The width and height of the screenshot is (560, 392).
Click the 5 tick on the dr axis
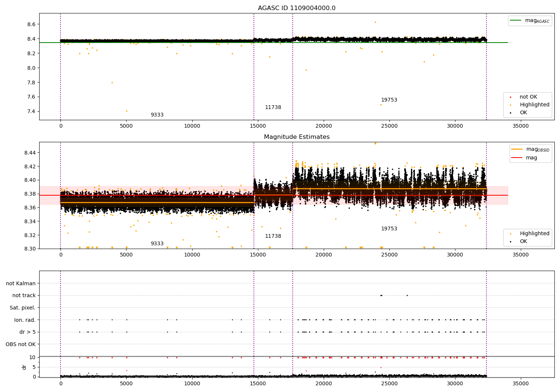[34, 367]
